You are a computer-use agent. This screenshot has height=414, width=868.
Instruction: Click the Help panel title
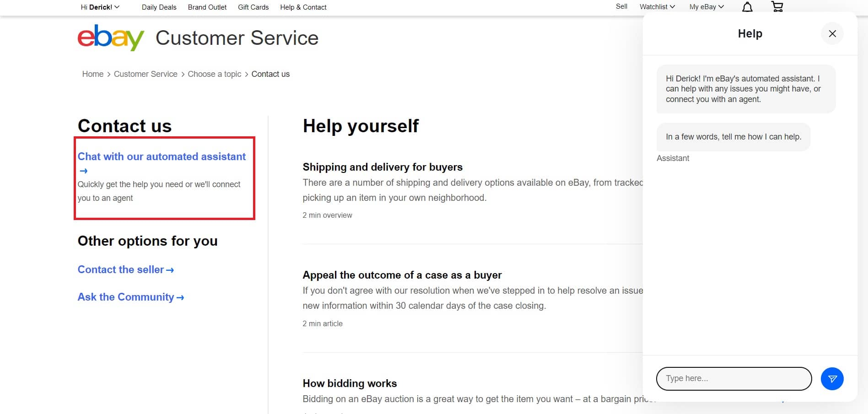coord(750,33)
